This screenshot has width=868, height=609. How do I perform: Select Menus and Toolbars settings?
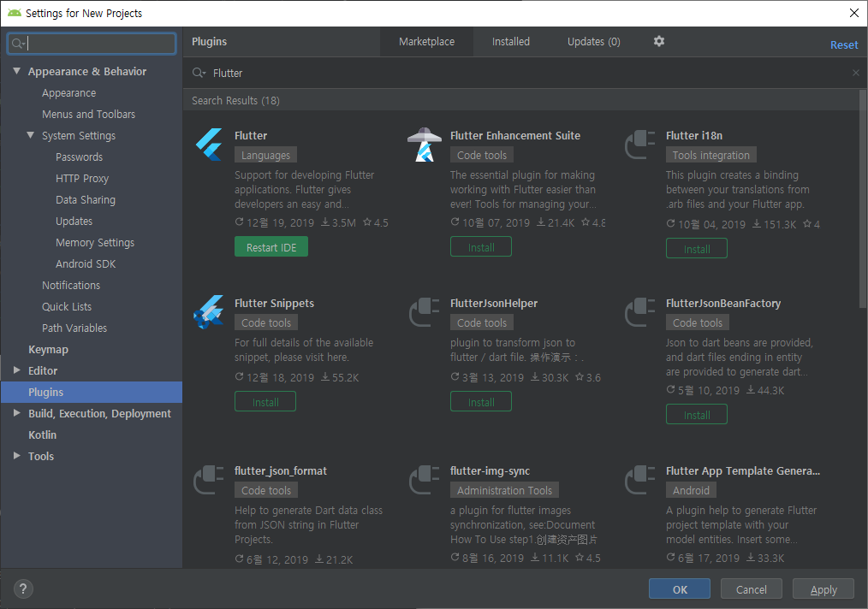click(x=88, y=114)
